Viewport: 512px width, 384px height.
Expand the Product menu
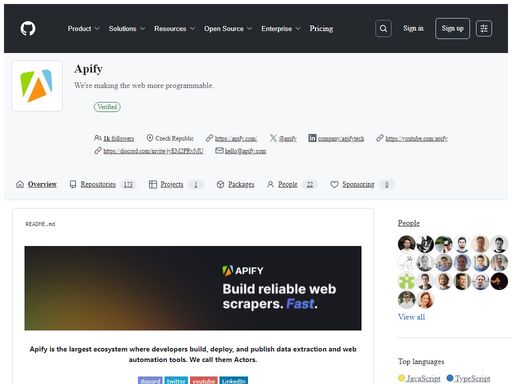(83, 29)
